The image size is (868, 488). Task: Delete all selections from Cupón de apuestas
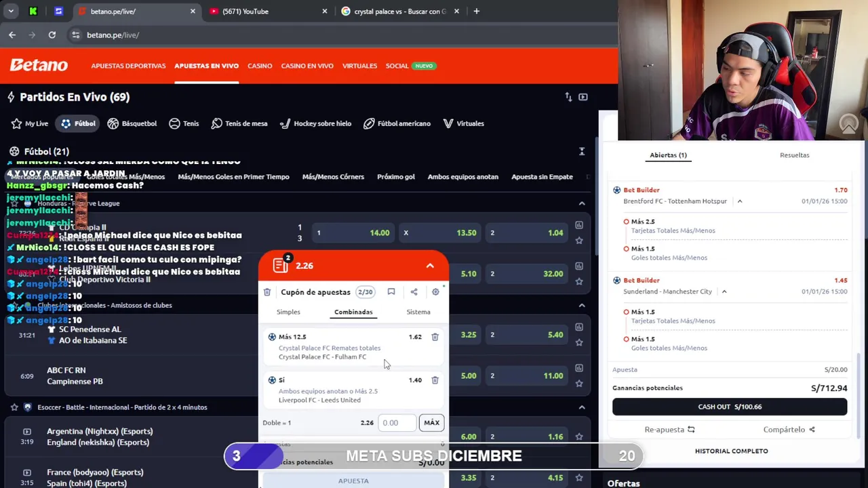pyautogui.click(x=267, y=292)
